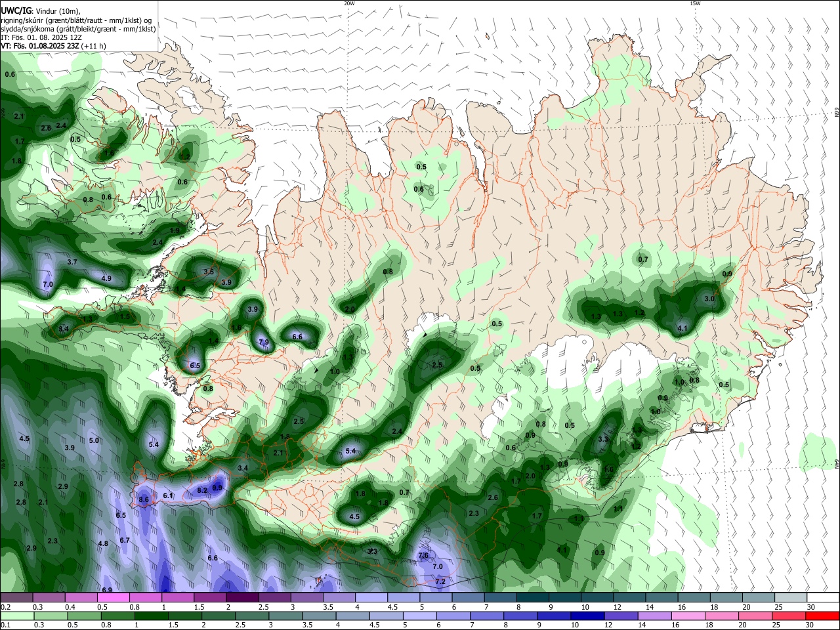Click the '3.7' precipitation value
840x630 pixels.
point(72,262)
